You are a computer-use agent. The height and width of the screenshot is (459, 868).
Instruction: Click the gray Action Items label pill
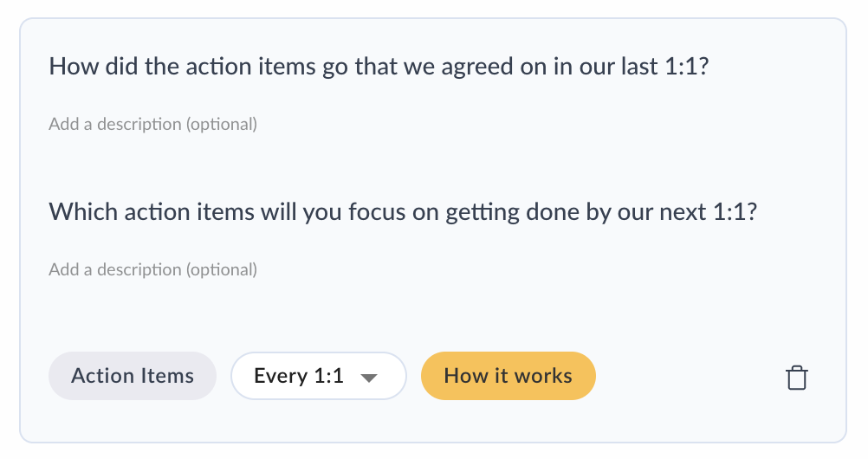[133, 376]
